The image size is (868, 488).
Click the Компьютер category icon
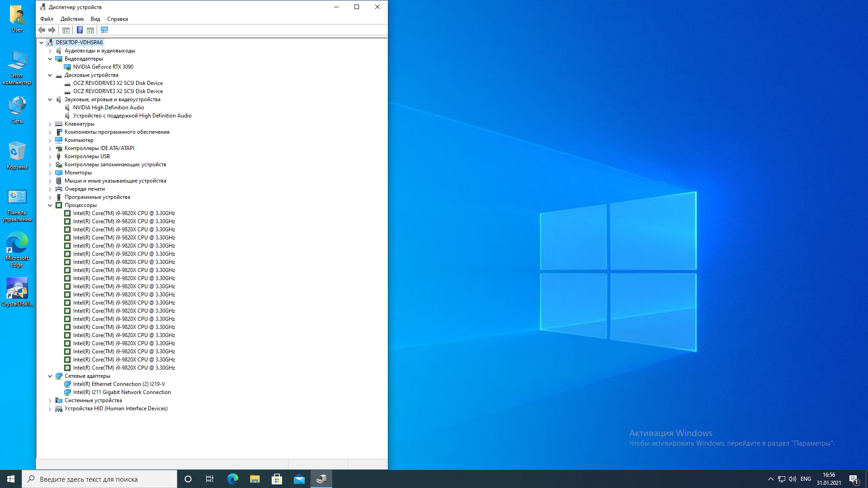[59, 140]
